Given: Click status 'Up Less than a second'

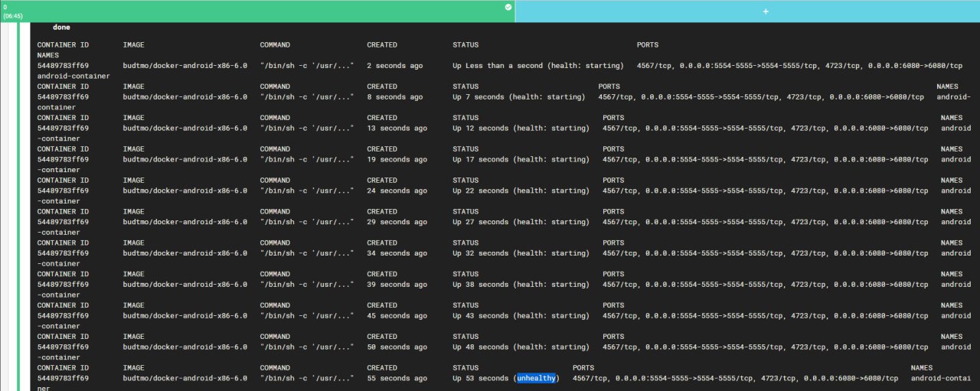Looking at the screenshot, I should tap(498, 66).
